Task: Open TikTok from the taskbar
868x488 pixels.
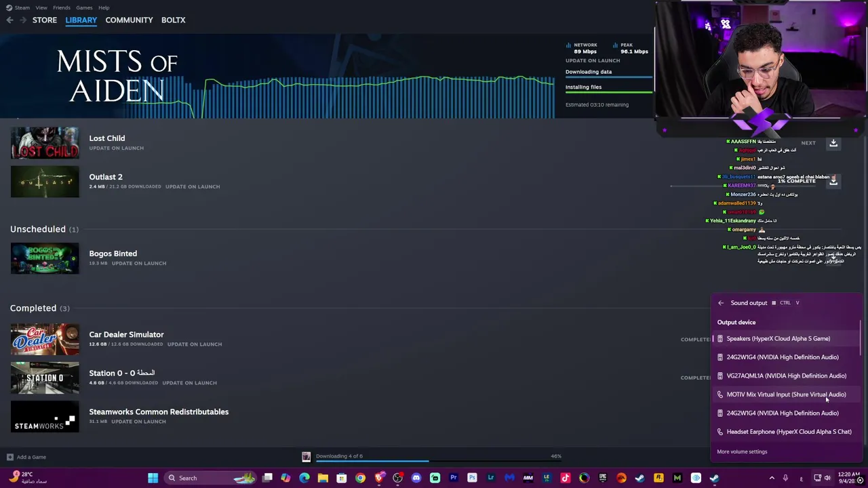Action: coord(566,478)
